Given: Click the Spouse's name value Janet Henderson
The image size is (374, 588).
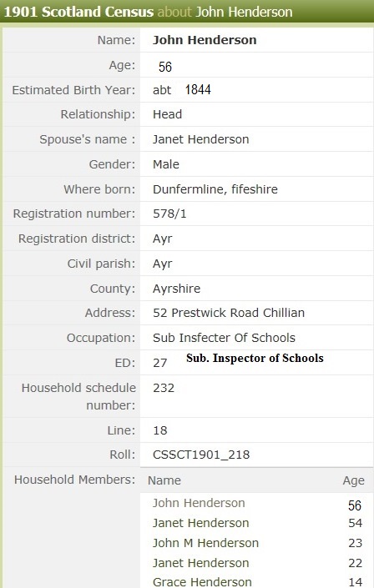Looking at the screenshot, I should (x=200, y=139).
